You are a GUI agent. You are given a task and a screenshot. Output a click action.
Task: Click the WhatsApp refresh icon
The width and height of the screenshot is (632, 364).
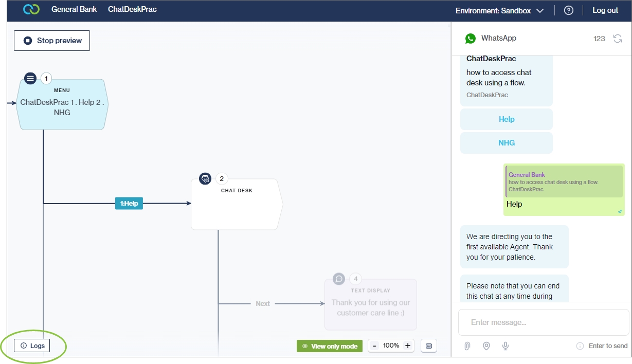point(618,39)
